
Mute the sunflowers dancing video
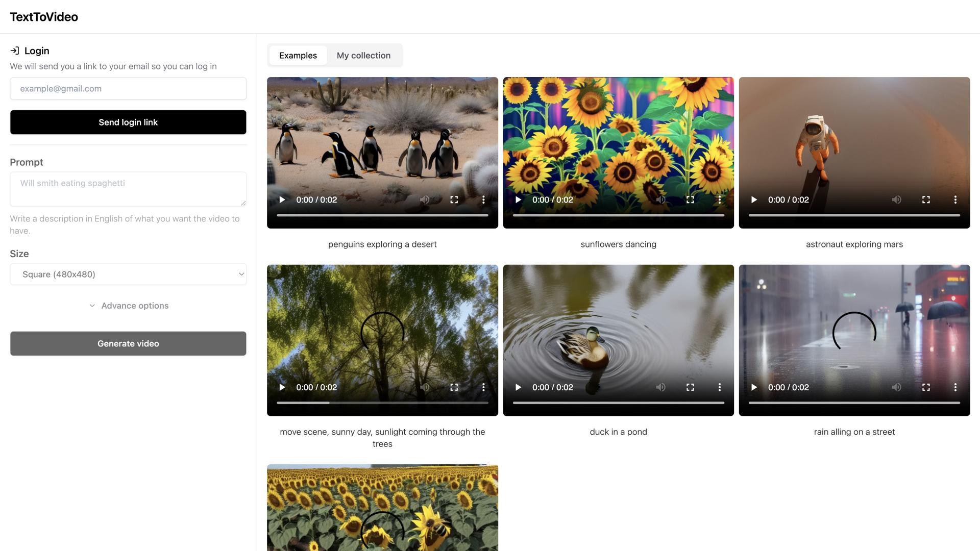[660, 199]
